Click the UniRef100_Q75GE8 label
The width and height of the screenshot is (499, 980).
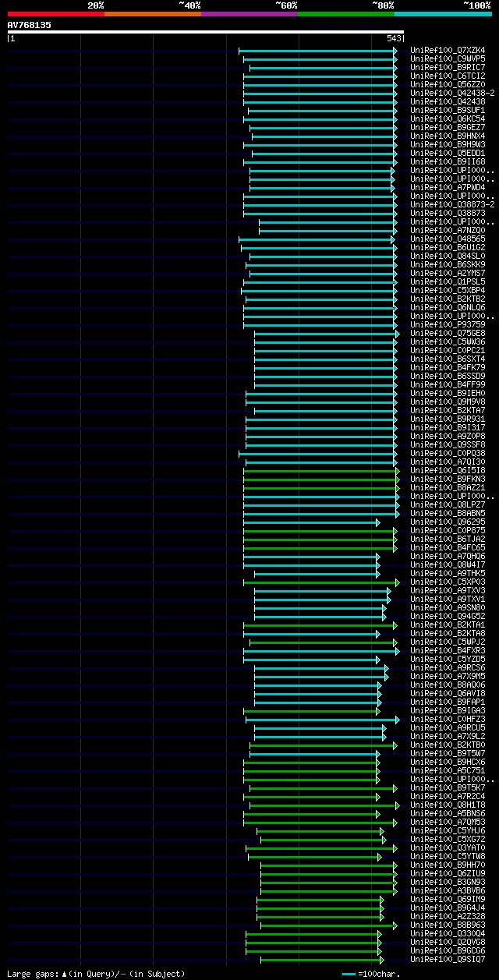[448, 333]
